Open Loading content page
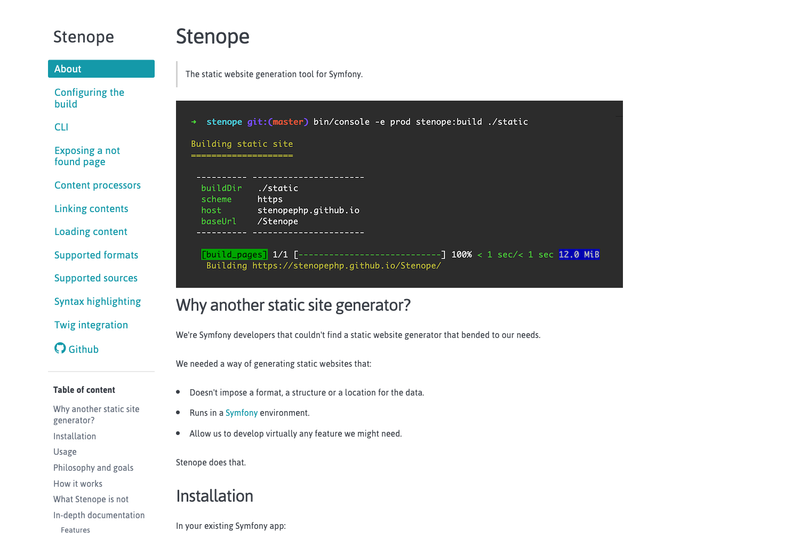Viewport: 800px width, 533px height. coord(91,232)
